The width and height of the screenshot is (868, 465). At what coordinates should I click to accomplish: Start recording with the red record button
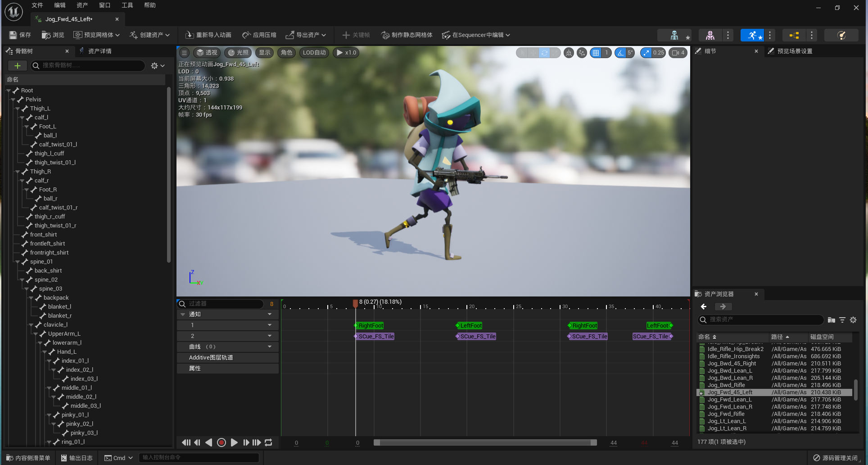pos(222,442)
